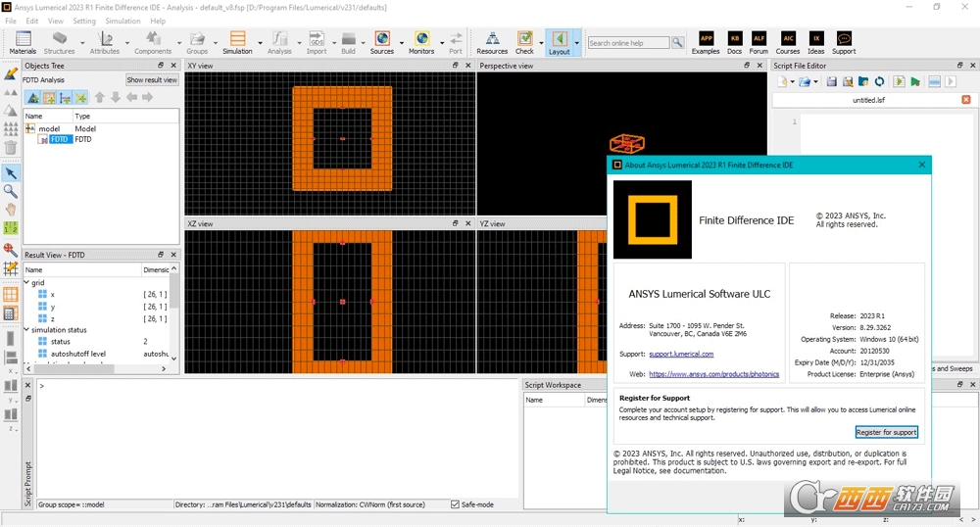Viewport: 980px width, 527px height.
Task: Click Register for support button
Action: coord(886,432)
